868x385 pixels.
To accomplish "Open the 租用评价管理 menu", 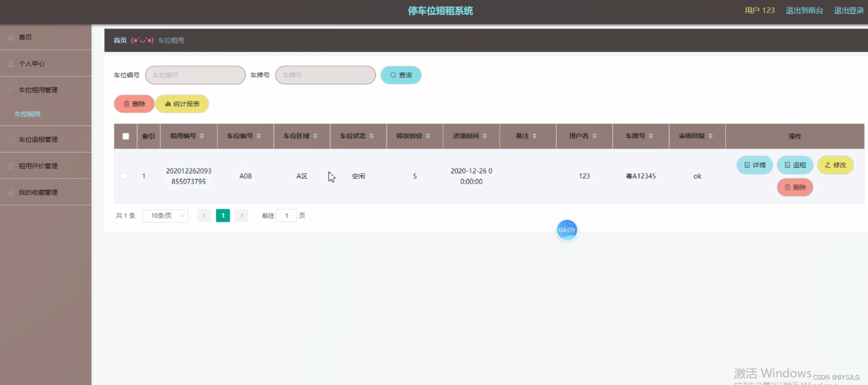I will point(46,166).
